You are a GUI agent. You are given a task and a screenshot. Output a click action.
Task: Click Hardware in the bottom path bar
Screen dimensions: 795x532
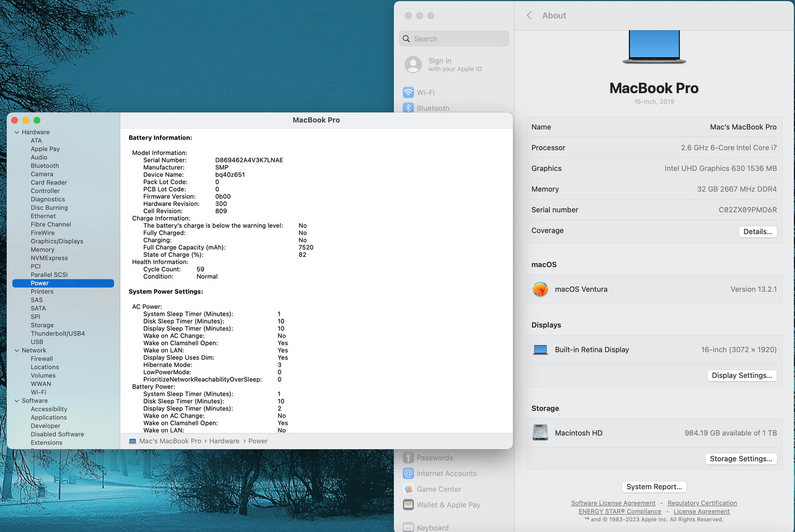[x=224, y=441]
